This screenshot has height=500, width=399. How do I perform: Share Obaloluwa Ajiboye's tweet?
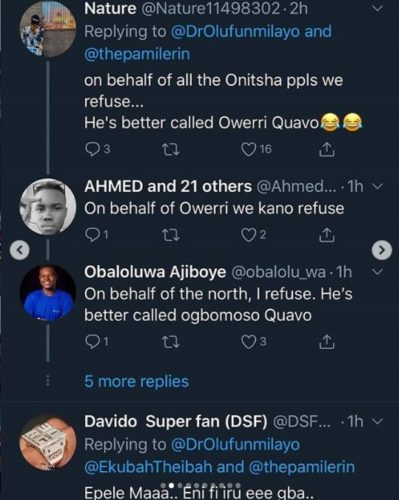326,342
